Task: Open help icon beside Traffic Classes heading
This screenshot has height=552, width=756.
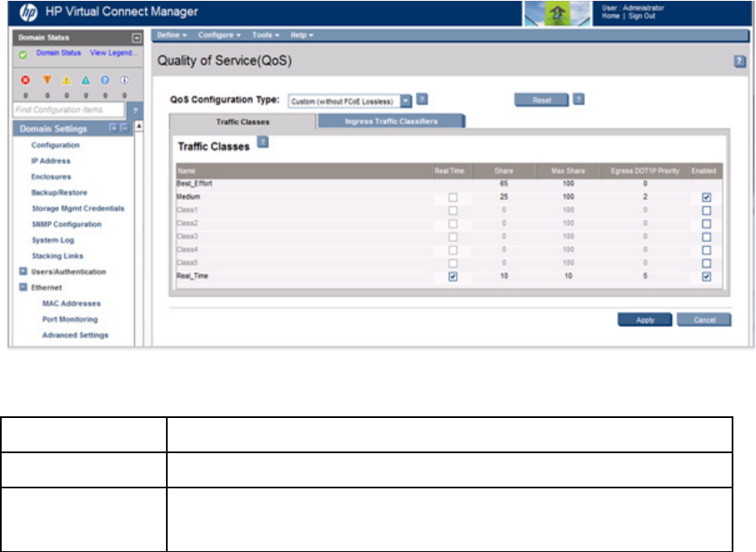Action: pyautogui.click(x=263, y=142)
